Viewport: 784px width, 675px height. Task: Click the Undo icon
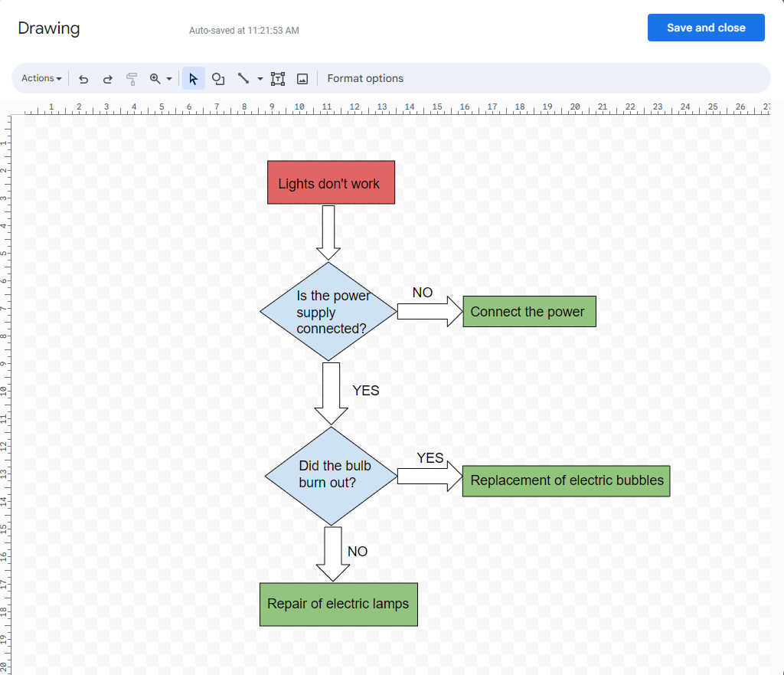pos(83,78)
